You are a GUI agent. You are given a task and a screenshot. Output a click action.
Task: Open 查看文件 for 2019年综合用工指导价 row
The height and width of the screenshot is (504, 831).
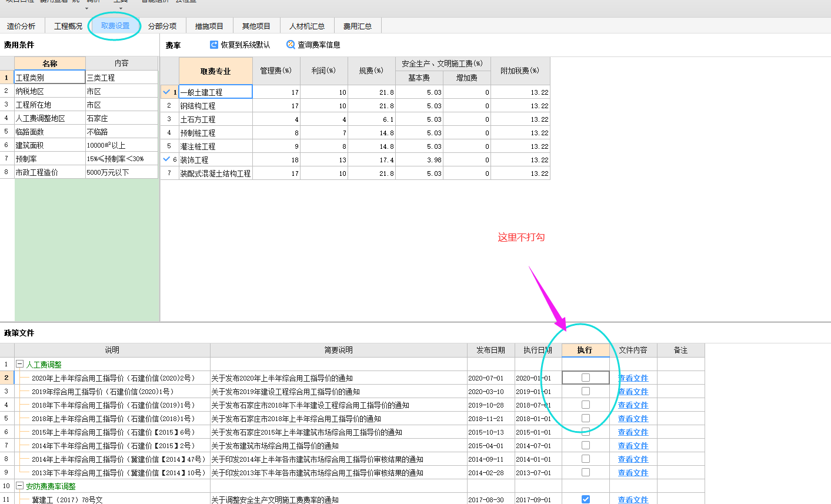(x=633, y=392)
